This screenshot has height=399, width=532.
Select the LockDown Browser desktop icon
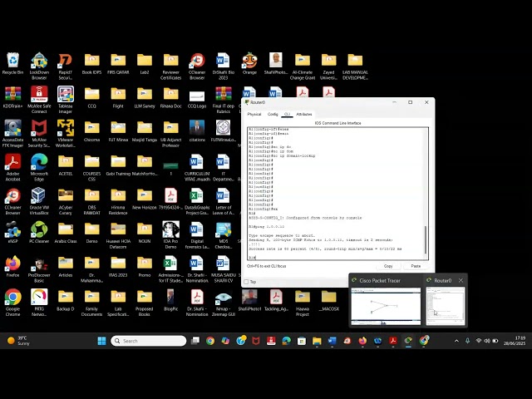(39, 66)
